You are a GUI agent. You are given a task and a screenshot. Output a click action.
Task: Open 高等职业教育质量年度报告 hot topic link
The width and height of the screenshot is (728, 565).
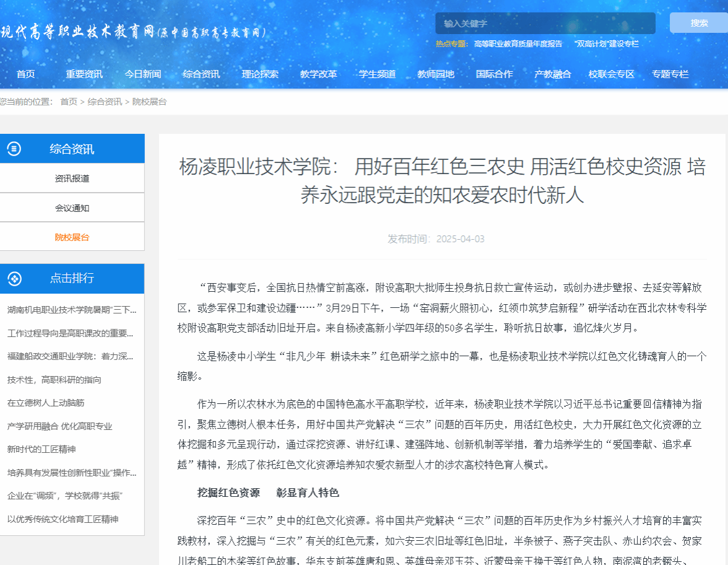pos(518,44)
